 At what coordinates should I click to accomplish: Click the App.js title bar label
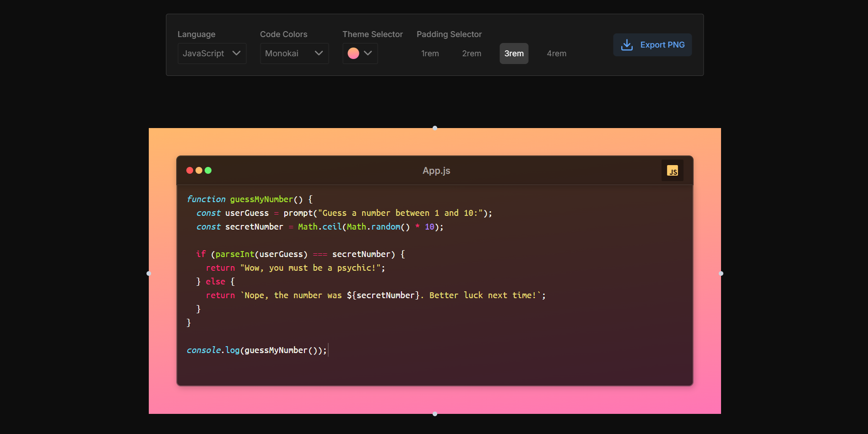click(x=436, y=170)
